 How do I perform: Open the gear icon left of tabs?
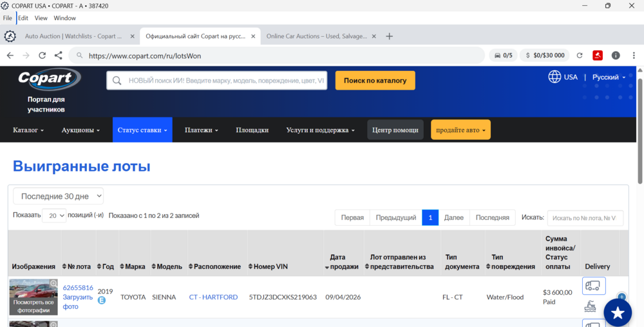(10, 36)
